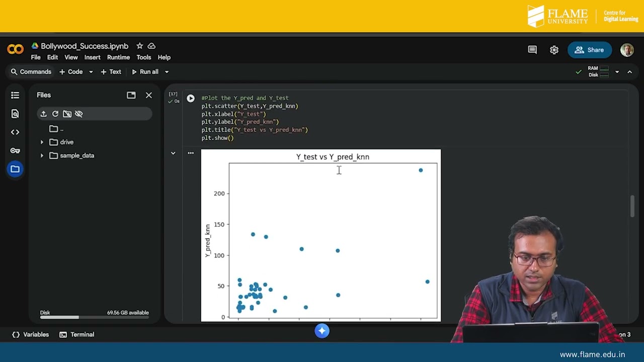Click the Files panel title

pos(44,95)
